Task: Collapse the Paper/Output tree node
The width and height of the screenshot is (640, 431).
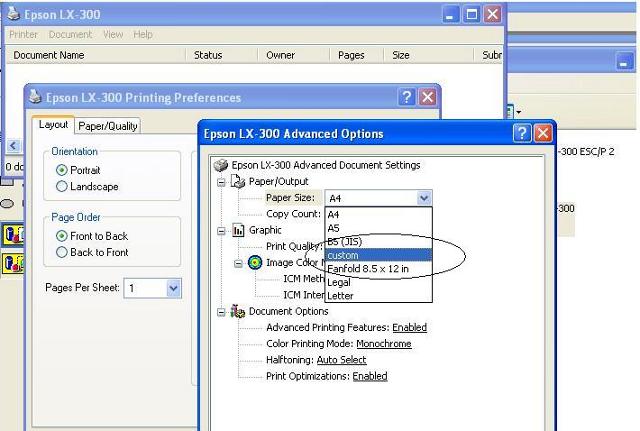Action: pyautogui.click(x=221, y=182)
